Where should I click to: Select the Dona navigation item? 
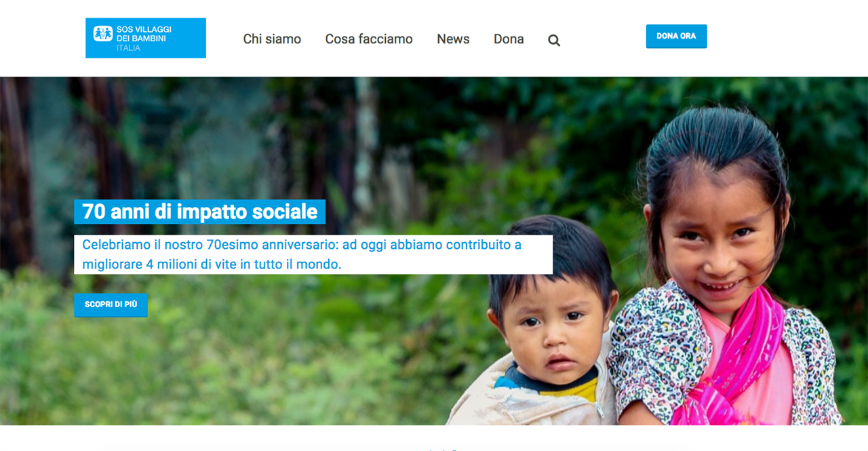(509, 39)
